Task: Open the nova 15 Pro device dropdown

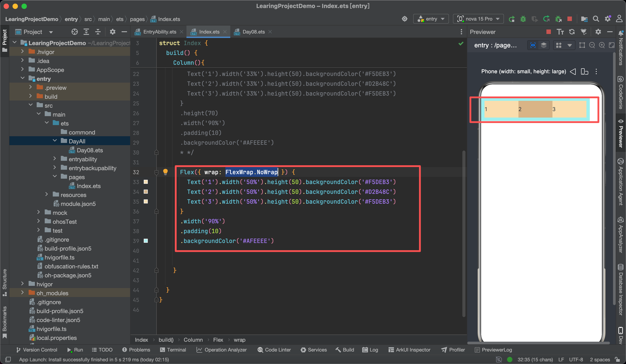Action: click(478, 19)
